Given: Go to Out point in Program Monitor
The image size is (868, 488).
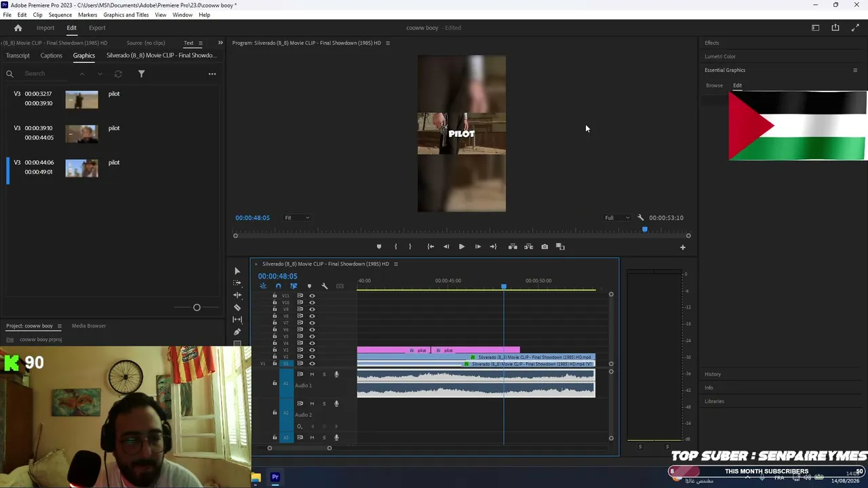Looking at the screenshot, I should point(493,247).
